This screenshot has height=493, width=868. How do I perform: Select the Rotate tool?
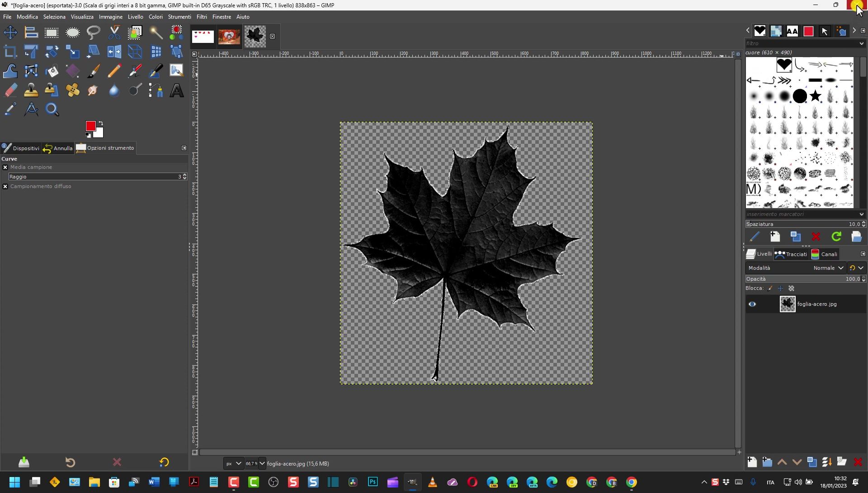click(x=52, y=52)
